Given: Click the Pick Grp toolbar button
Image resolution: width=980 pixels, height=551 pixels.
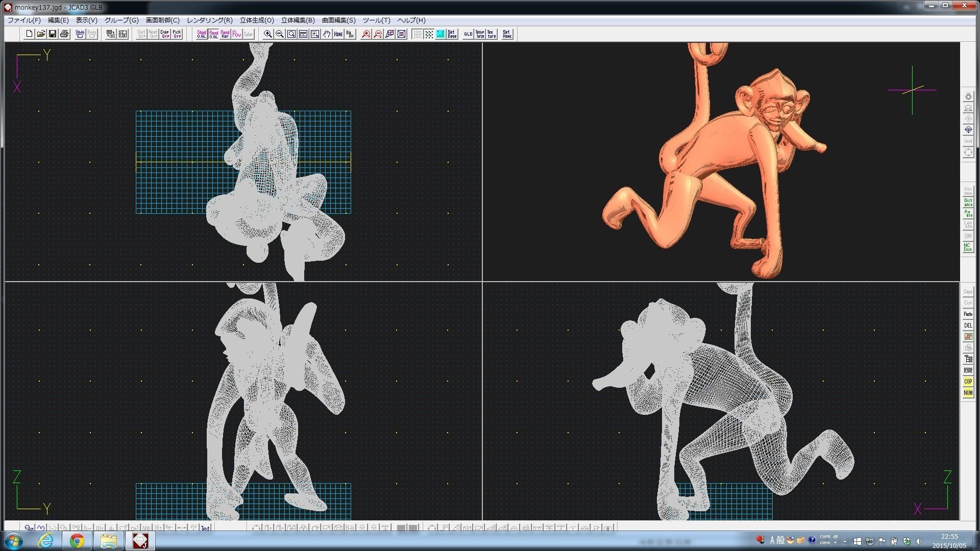Looking at the screenshot, I should click(177, 34).
